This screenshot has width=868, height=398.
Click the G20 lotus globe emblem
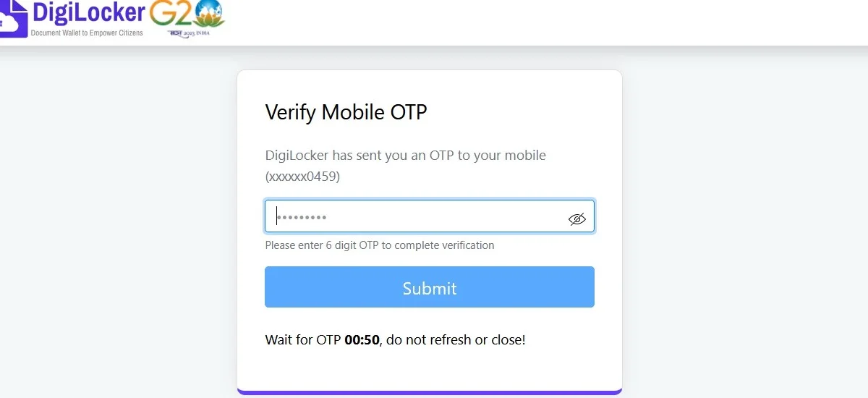click(209, 13)
